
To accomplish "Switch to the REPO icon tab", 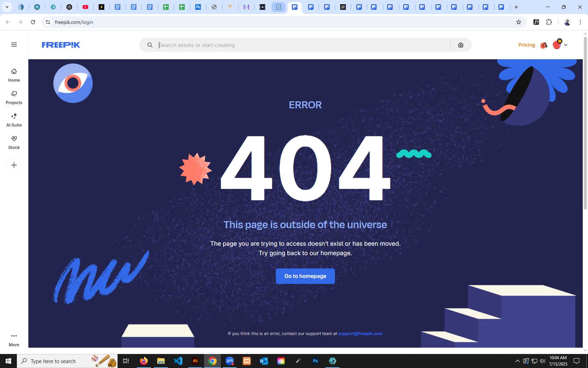I will [x=279, y=7].
